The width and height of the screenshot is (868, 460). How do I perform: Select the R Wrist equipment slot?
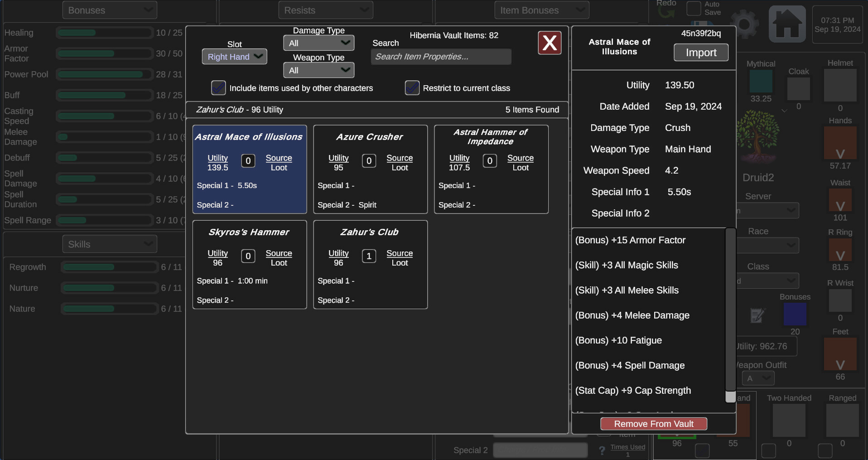tap(840, 300)
